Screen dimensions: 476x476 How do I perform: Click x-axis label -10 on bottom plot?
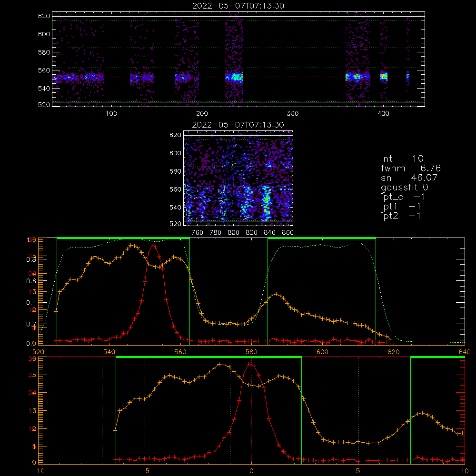coord(38,471)
